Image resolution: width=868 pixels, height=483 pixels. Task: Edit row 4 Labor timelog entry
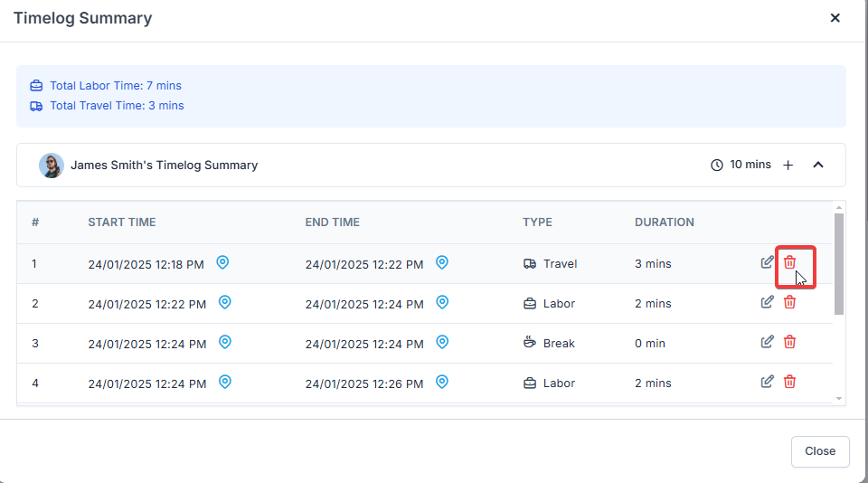click(767, 383)
